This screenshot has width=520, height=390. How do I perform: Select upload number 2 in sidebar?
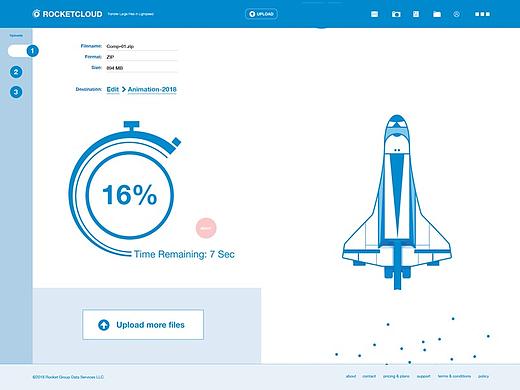coord(16,72)
